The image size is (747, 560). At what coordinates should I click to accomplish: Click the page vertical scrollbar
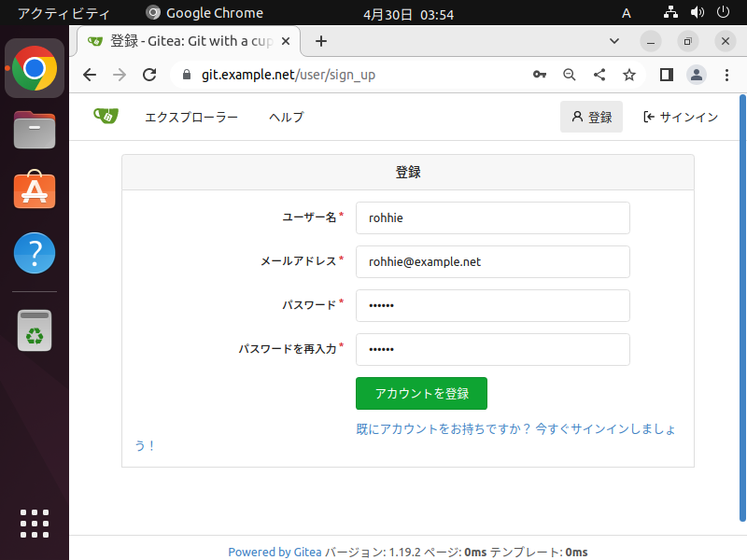pos(742,308)
